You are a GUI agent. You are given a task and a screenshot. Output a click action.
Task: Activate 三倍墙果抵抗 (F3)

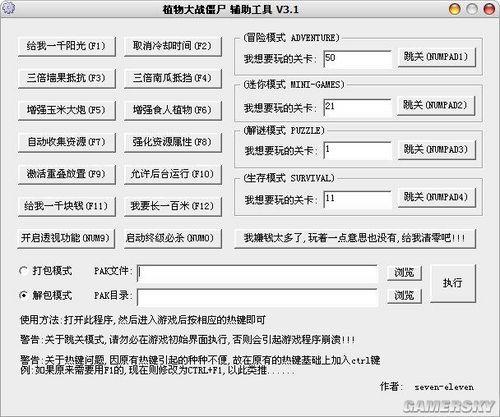67,78
